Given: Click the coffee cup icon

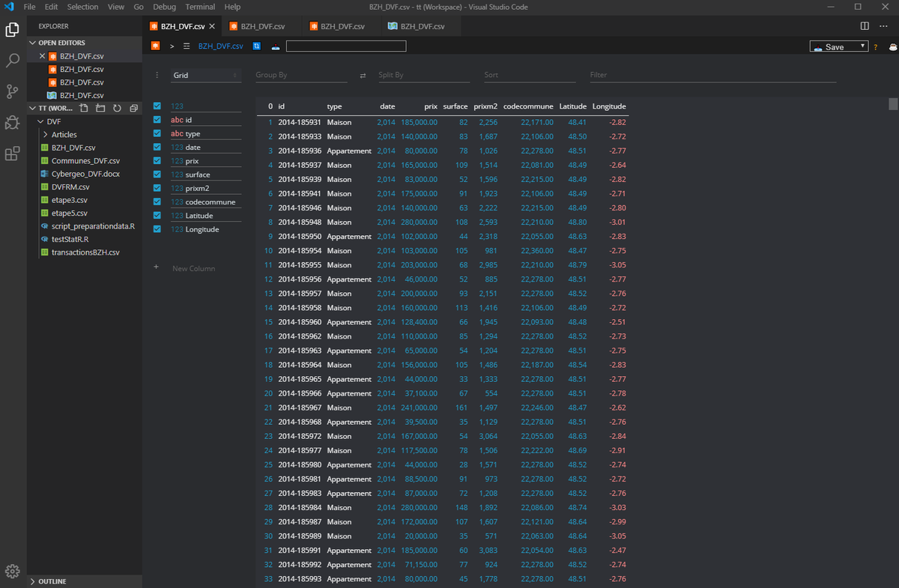Looking at the screenshot, I should pyautogui.click(x=892, y=46).
